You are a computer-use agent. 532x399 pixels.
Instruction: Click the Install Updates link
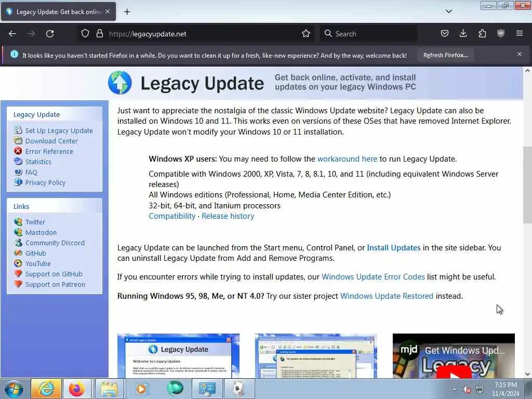(x=394, y=248)
